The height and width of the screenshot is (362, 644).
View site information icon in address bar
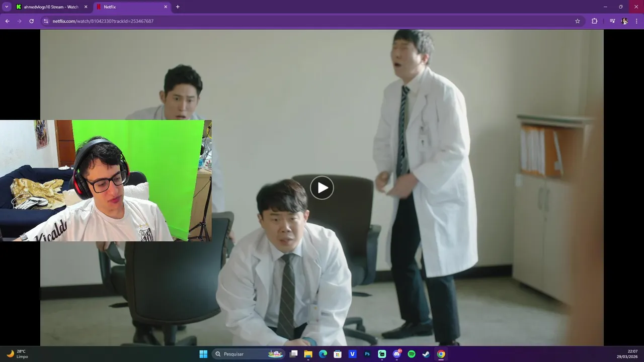pyautogui.click(x=46, y=21)
